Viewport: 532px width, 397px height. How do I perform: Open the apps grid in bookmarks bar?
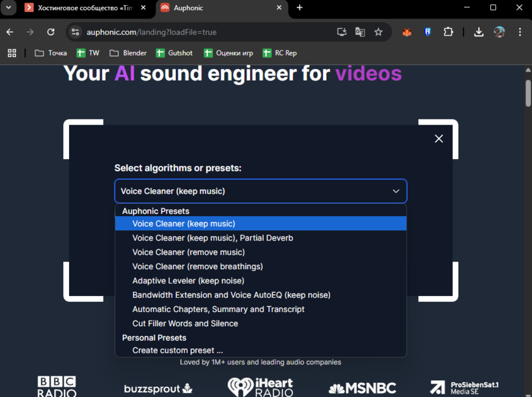pyautogui.click(x=12, y=53)
